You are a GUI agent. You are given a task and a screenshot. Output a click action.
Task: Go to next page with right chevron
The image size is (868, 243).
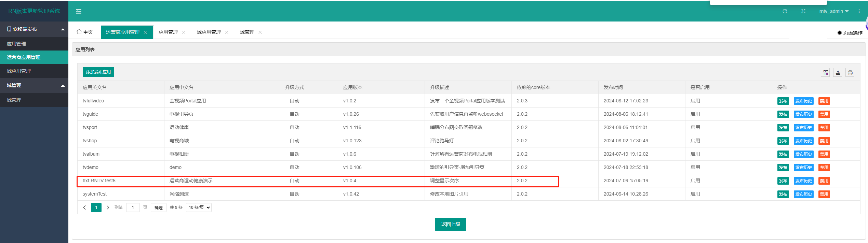tap(108, 208)
